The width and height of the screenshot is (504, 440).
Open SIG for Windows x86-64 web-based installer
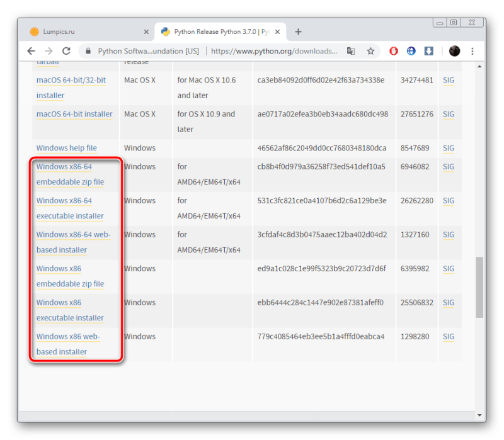449,235
